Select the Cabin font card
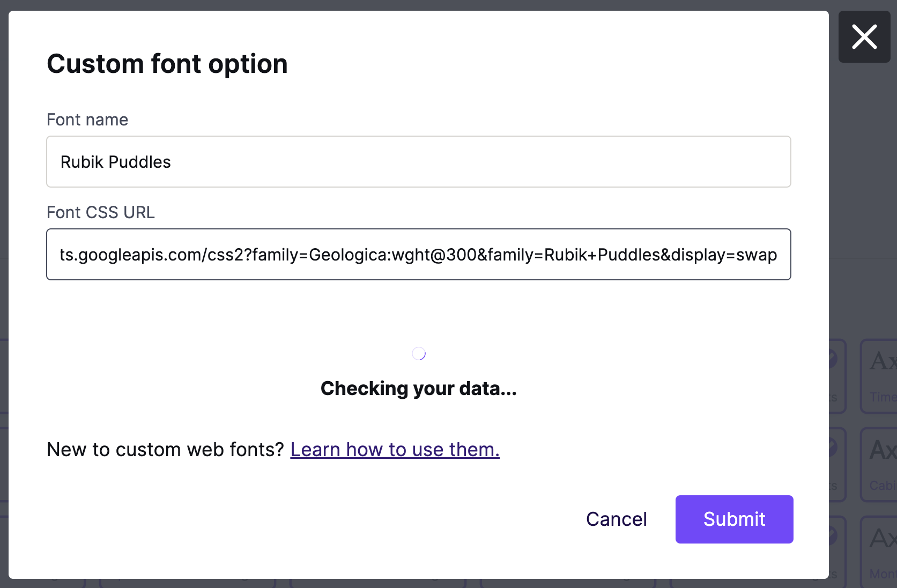 pos(880,464)
